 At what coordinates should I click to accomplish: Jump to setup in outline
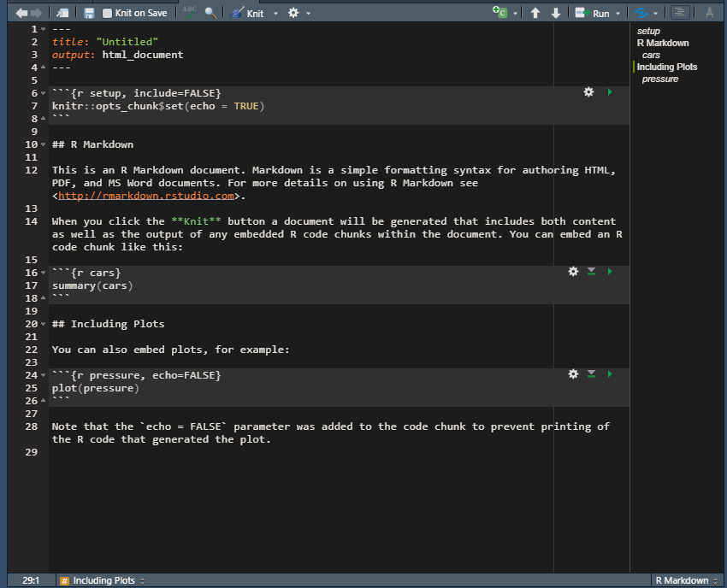[648, 31]
